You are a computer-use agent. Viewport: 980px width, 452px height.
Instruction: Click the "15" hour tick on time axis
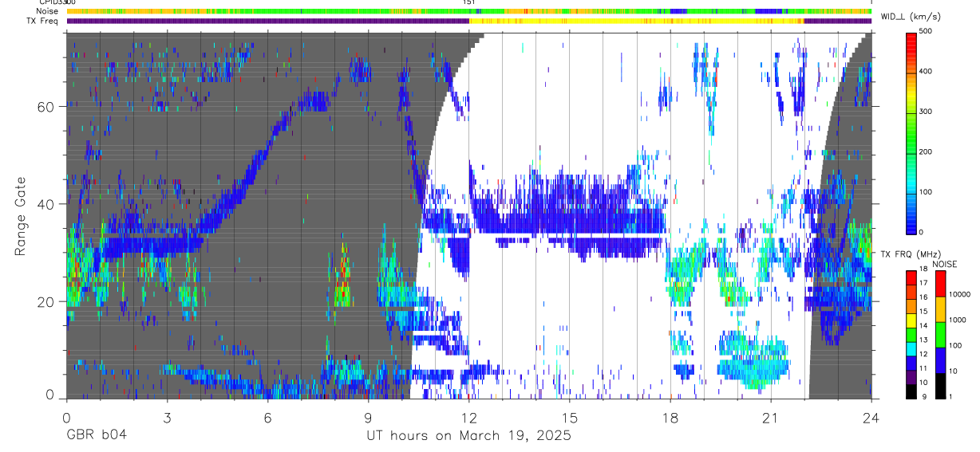pyautogui.click(x=570, y=417)
